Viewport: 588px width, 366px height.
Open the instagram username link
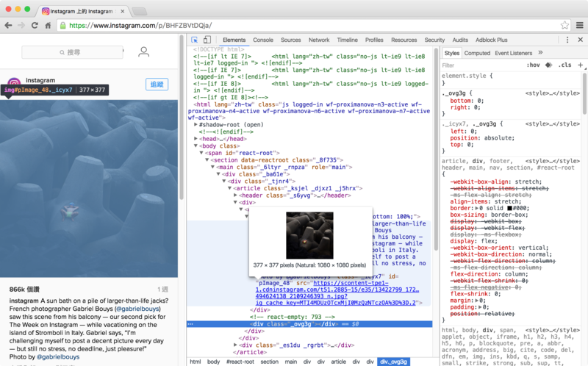tap(40, 80)
